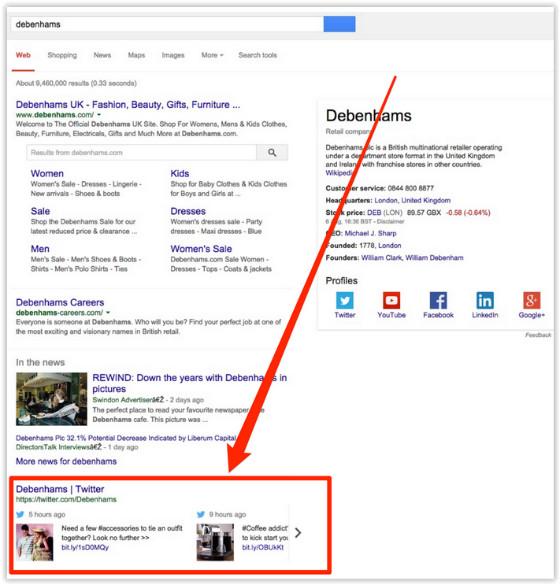Click the accessories tweet thumbnail image
This screenshot has width=560, height=585.
pos(35,542)
